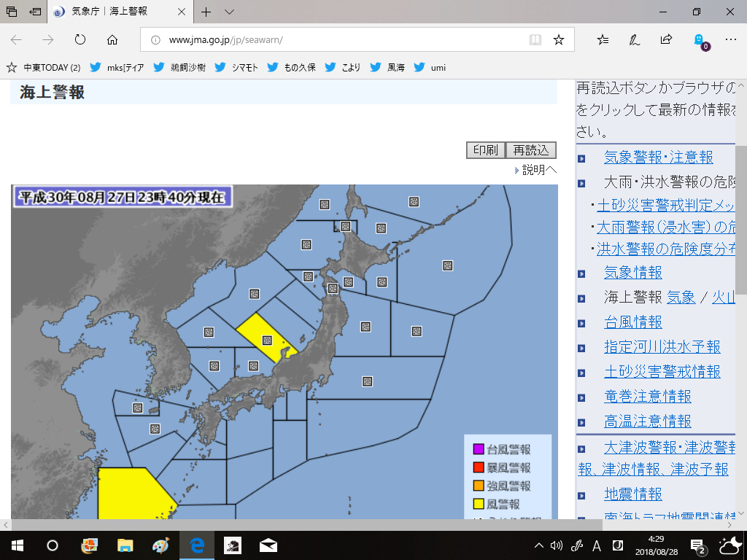Open the 中東TODAY (2) bookmark
This screenshot has width=747, height=560.
point(44,68)
